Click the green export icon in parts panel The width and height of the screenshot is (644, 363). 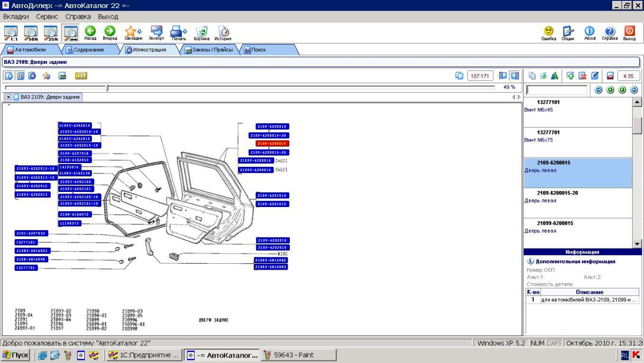click(x=544, y=76)
